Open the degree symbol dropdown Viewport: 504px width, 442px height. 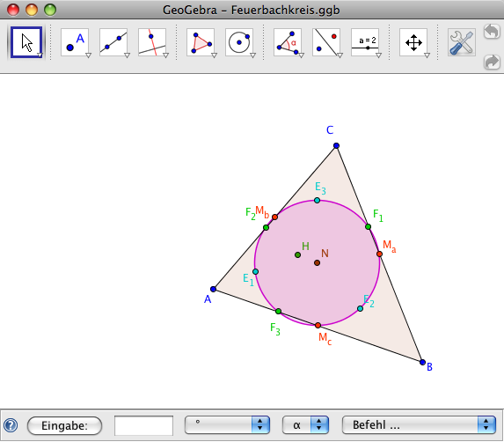pos(227,425)
